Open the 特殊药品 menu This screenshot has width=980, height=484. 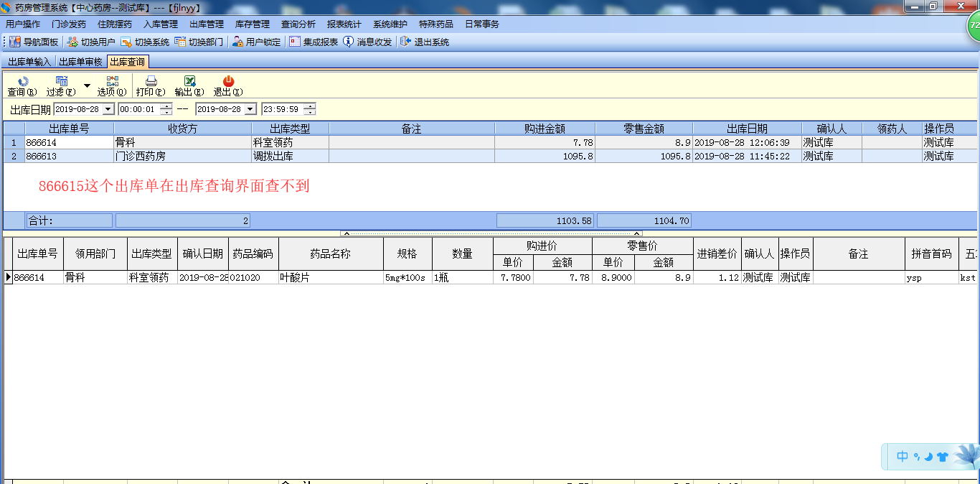pos(436,24)
